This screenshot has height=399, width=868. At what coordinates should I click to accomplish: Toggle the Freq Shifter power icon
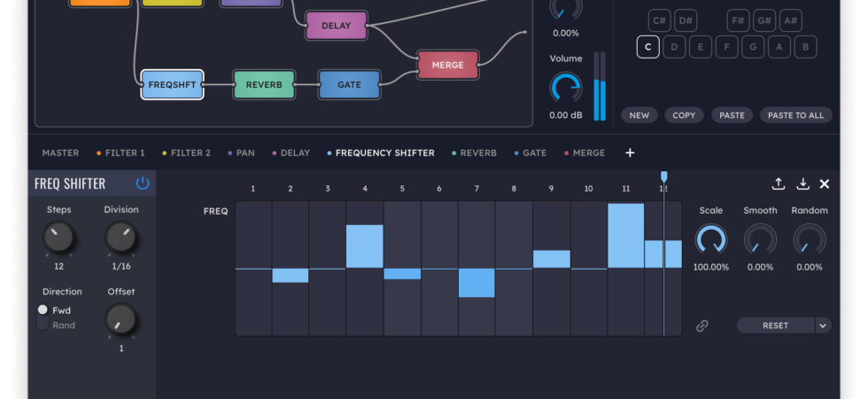(143, 184)
